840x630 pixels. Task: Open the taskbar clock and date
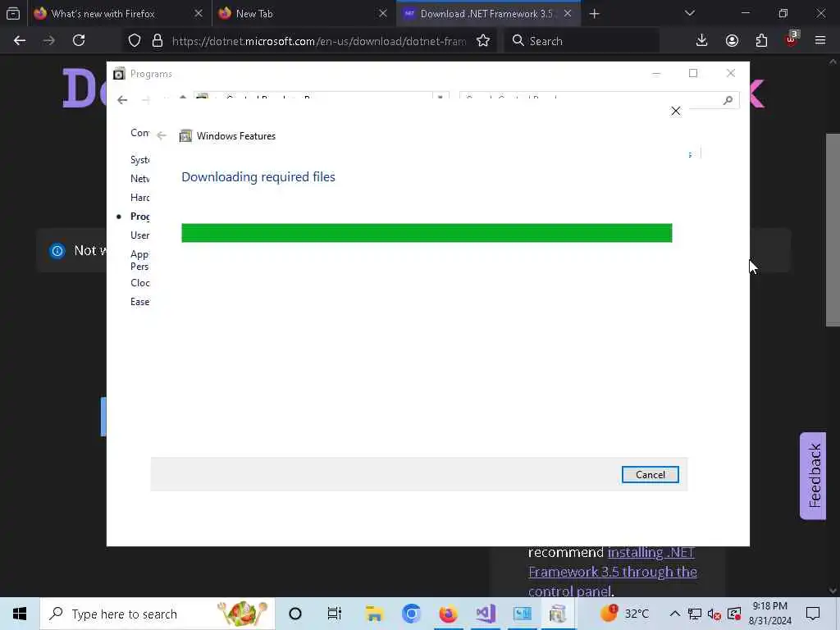[x=769, y=614]
